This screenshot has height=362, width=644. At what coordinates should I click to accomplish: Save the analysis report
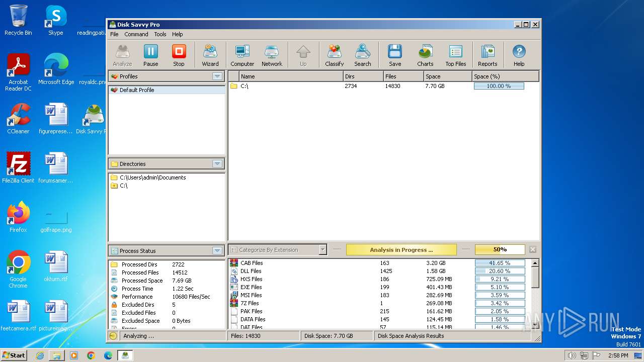395,55
